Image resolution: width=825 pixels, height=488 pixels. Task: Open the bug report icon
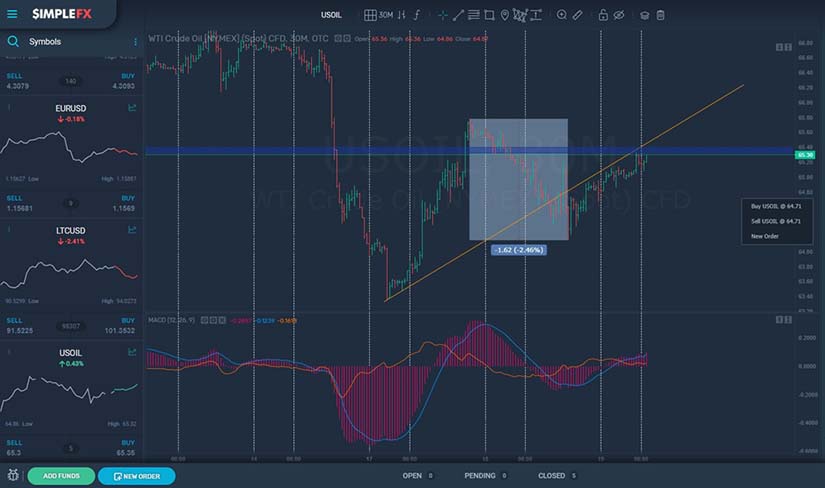tap(13, 475)
